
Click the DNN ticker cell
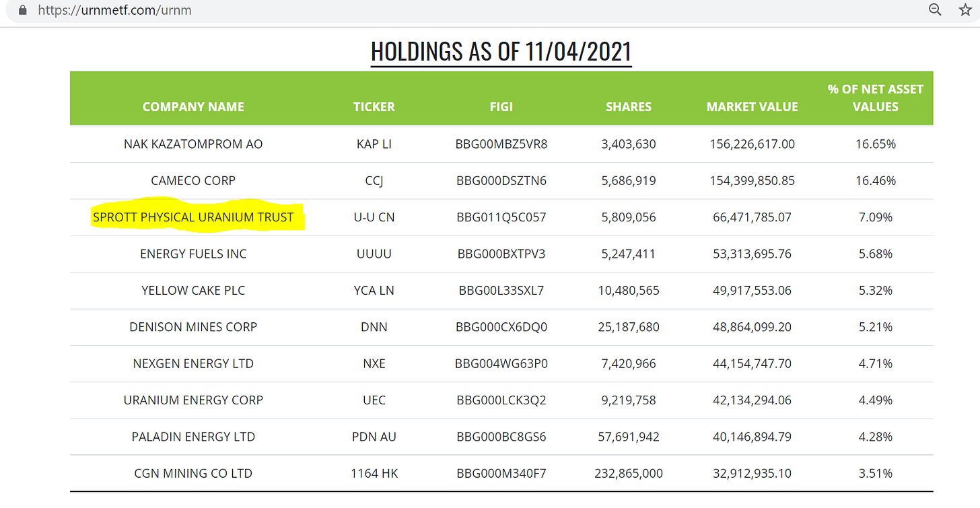pos(374,327)
